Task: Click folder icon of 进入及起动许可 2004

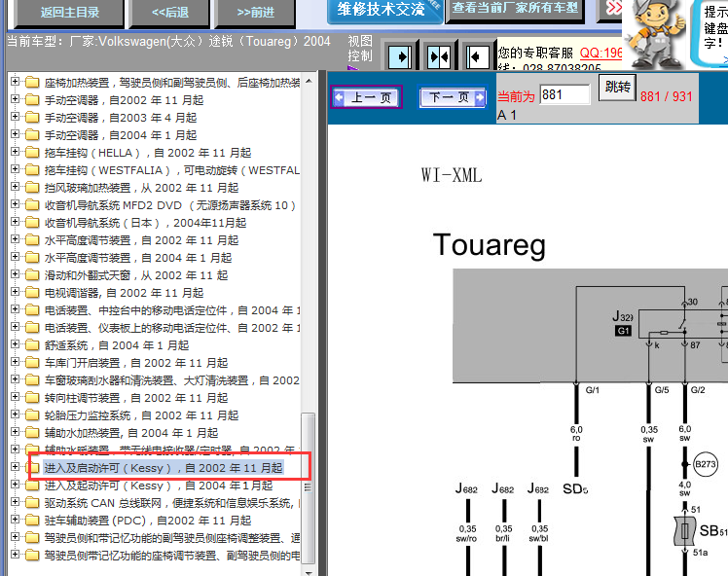Action: 32,486
